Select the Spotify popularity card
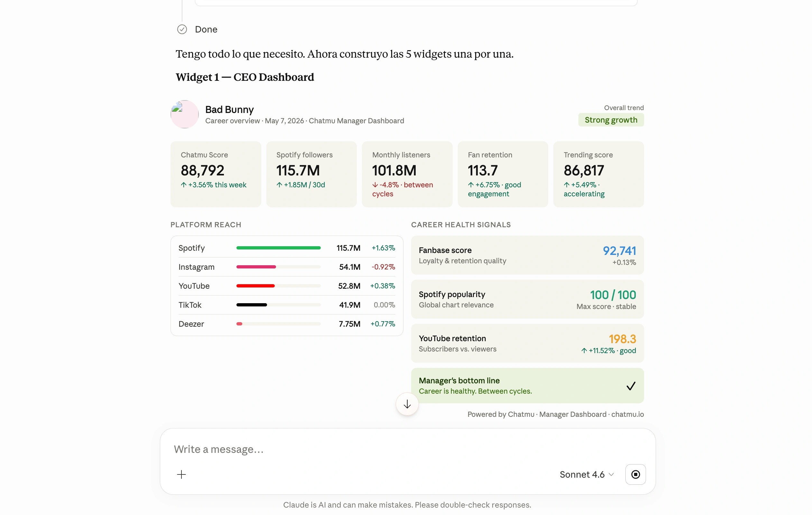Viewport: 812px width, 515px height. point(527,299)
